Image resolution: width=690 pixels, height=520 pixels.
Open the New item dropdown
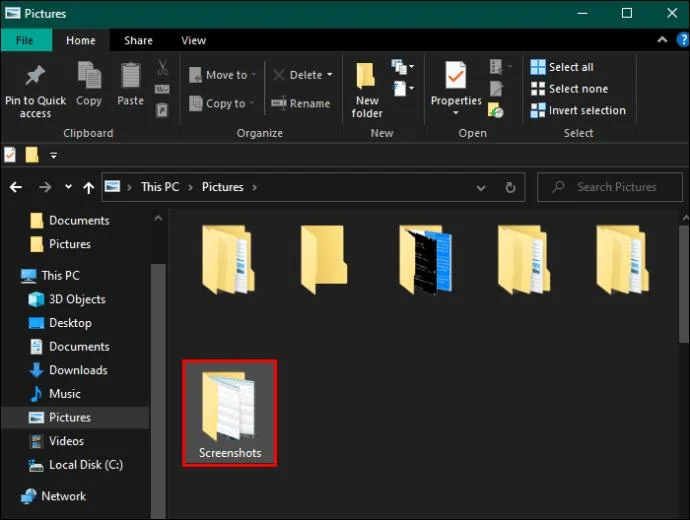tap(403, 67)
